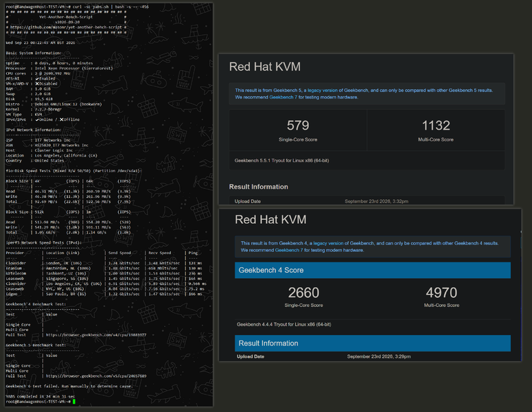Click 'Red Hat KVM' title on Geekbench 5 page

(265, 67)
